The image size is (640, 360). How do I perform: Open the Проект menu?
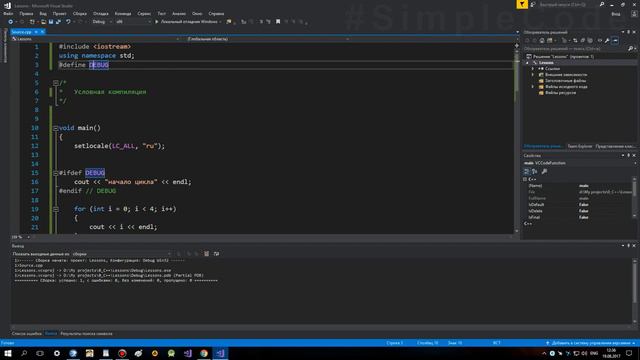pos(59,13)
